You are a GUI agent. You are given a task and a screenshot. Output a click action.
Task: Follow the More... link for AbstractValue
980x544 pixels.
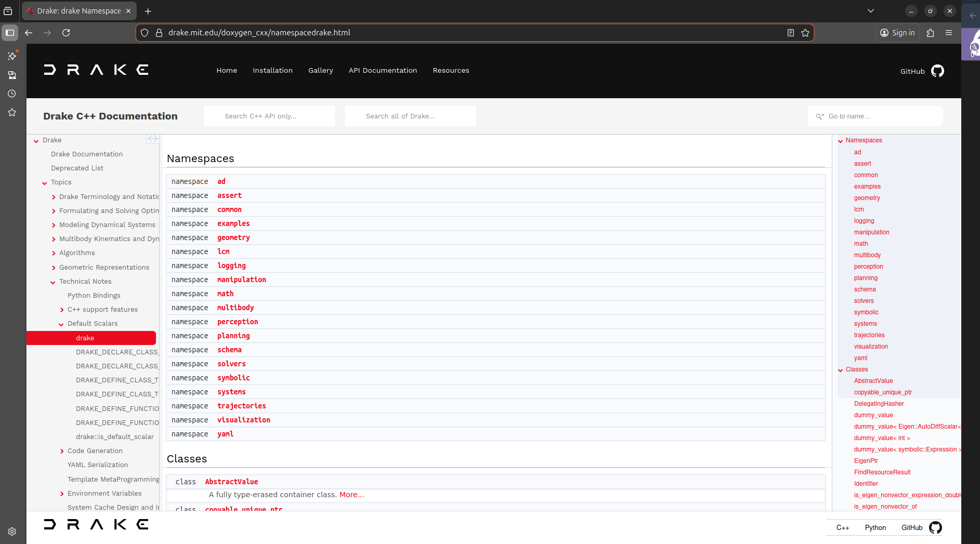[x=352, y=495]
